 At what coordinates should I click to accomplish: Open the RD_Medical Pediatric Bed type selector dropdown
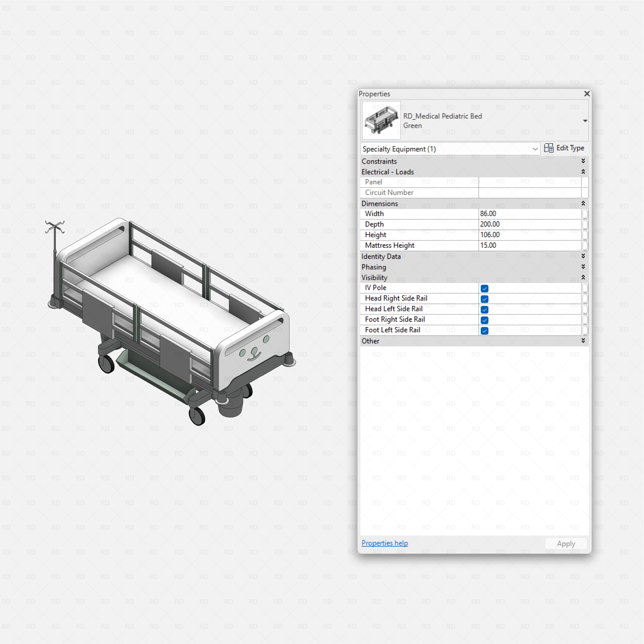pos(585,121)
